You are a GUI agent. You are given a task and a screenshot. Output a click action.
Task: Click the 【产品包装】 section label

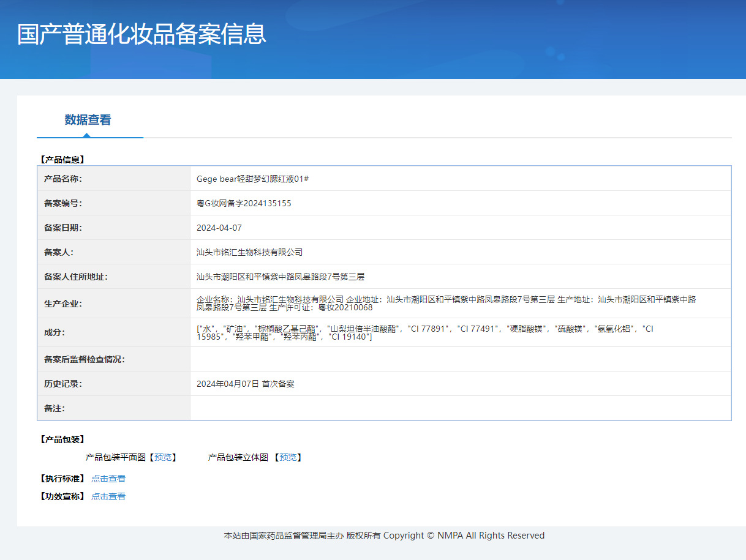[62, 439]
